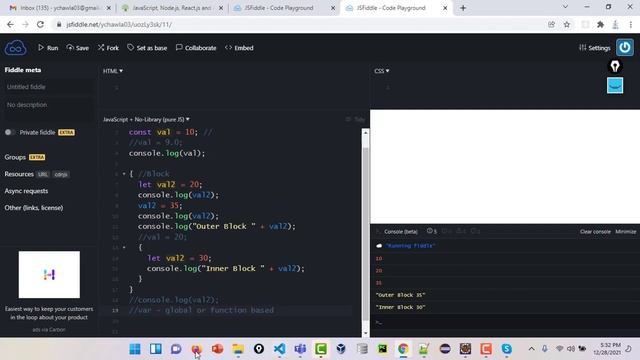Open the tab search chevron

pos(565,7)
